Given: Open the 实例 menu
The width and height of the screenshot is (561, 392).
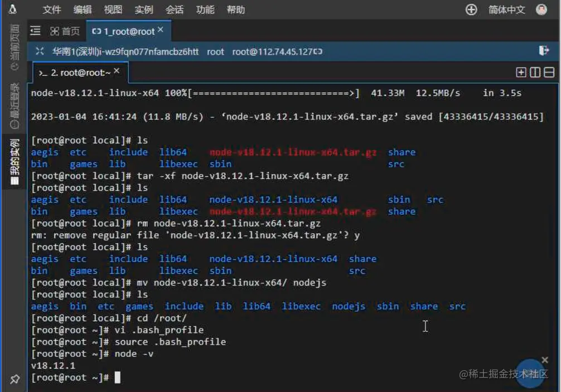Looking at the screenshot, I should point(144,9).
